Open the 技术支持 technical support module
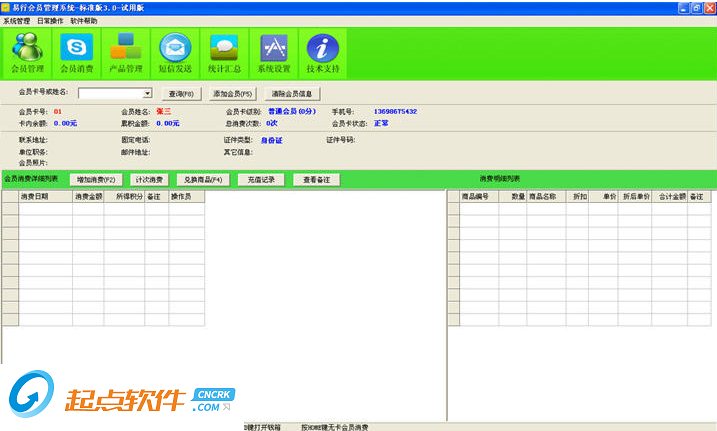This screenshot has height=431, width=717. (323, 53)
